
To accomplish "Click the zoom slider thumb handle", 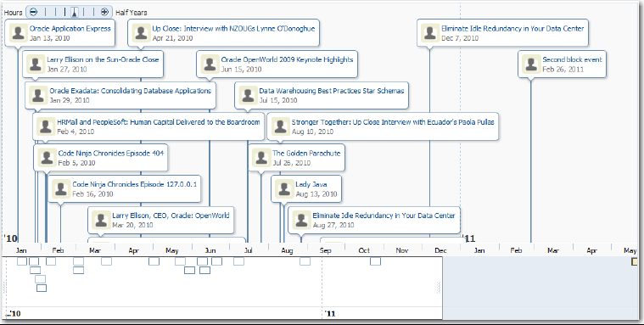I will (x=75, y=13).
